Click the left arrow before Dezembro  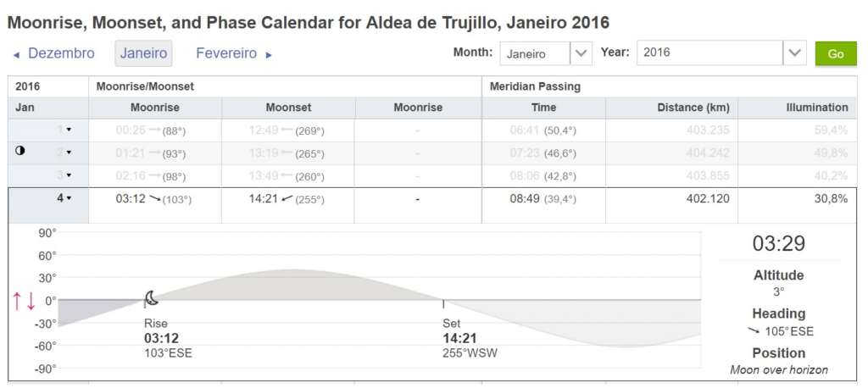point(17,55)
